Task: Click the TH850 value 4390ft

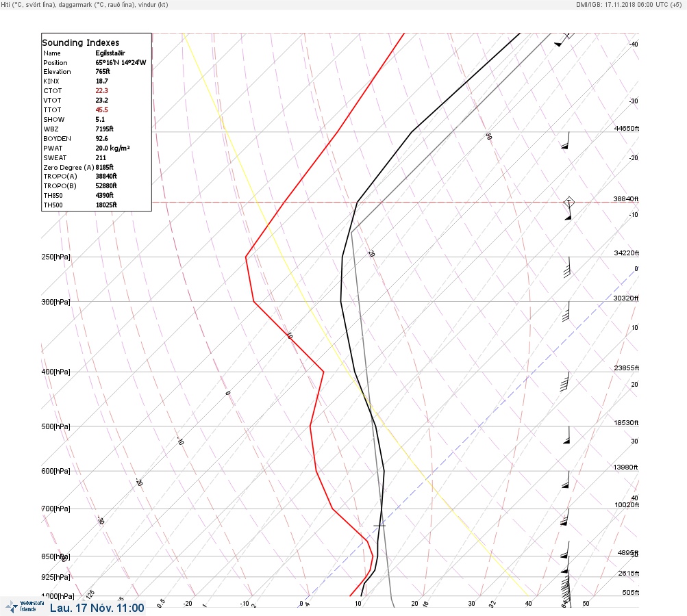Action: (104, 195)
